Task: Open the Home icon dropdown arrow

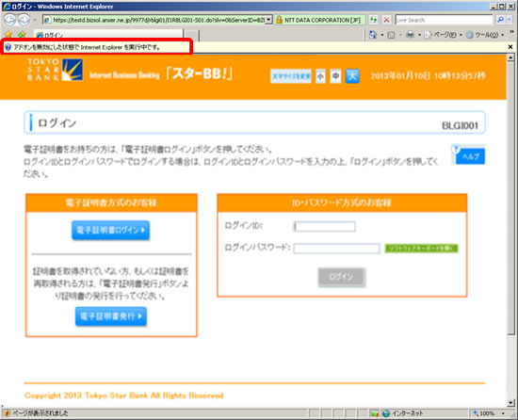Action: (382, 35)
